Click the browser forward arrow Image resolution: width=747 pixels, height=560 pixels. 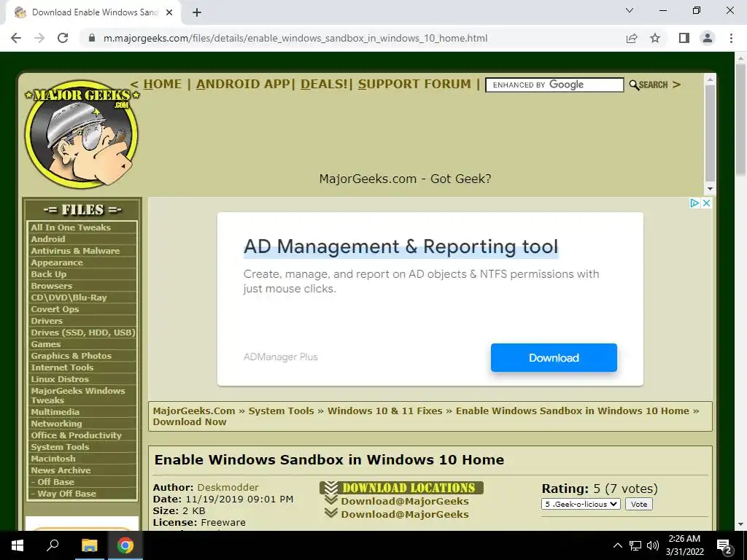39,38
